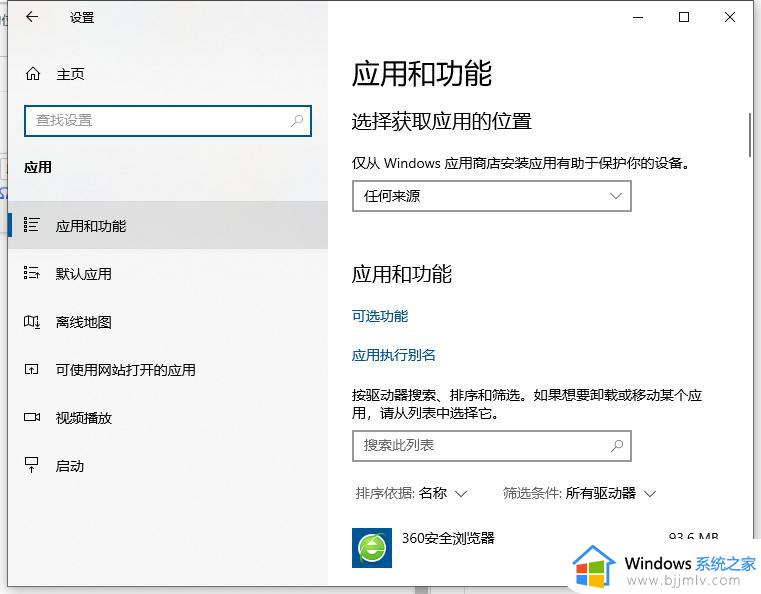Open the 主页 home icon
The height and width of the screenshot is (594, 761).
coord(33,74)
